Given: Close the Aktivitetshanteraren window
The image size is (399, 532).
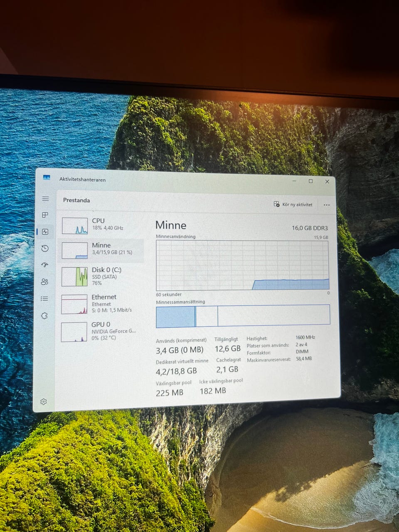Looking at the screenshot, I should 327,182.
